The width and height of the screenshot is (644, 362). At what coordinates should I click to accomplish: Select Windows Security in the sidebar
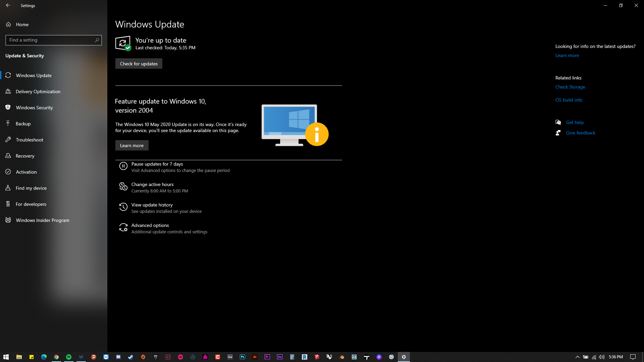pos(34,108)
